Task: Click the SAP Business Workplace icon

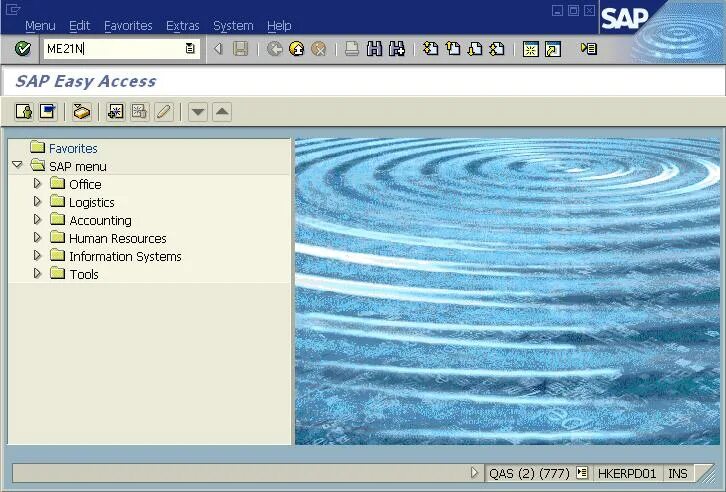Action: click(x=81, y=112)
